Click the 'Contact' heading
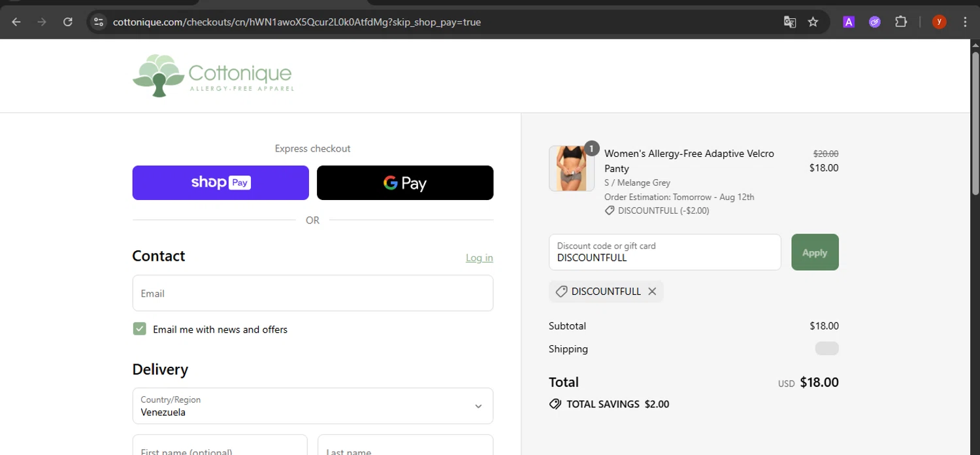The height and width of the screenshot is (455, 980). [159, 256]
